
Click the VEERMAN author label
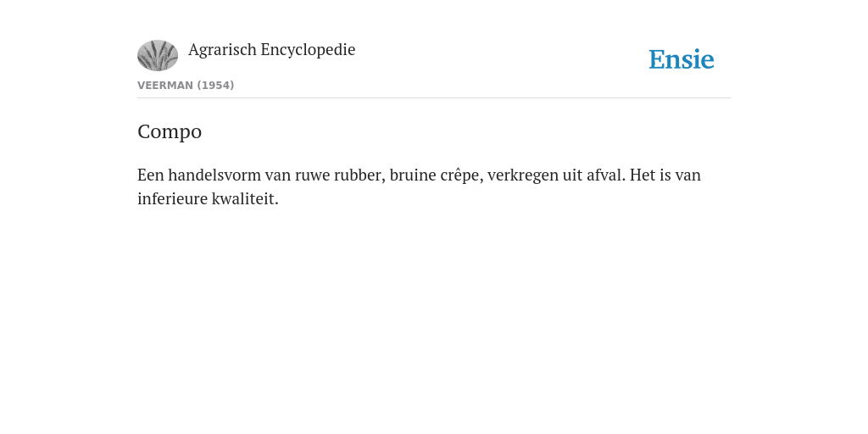[165, 86]
